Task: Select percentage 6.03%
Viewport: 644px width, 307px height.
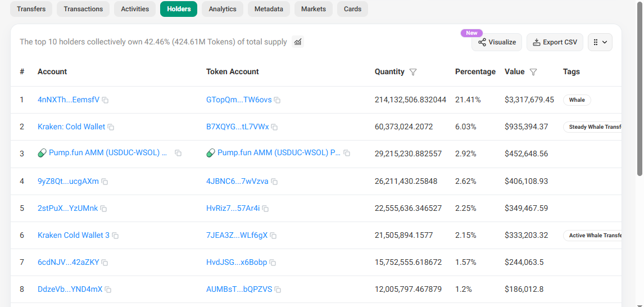Action: coord(466,127)
